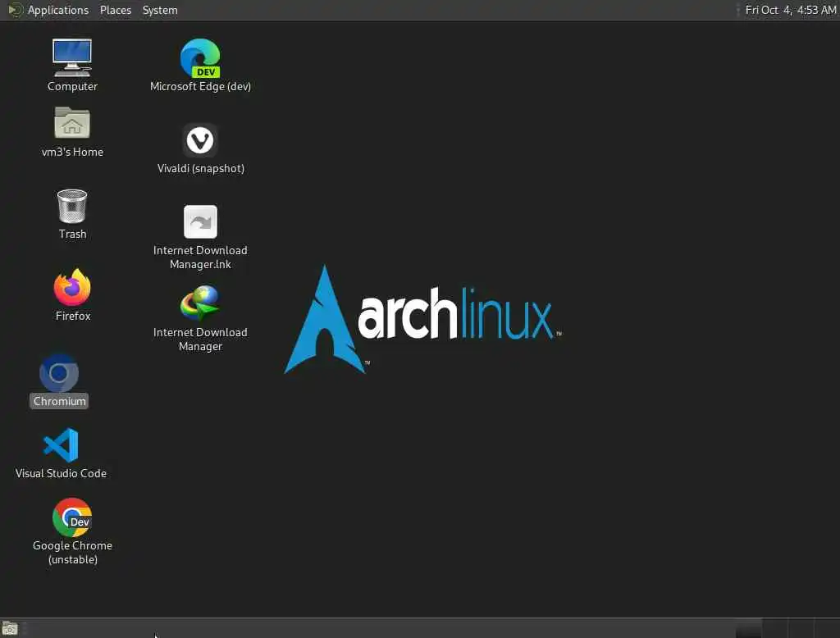Screen dimensions: 840x638
Task: Click the Show Desktop button in bottom panel
Action: 10,628
